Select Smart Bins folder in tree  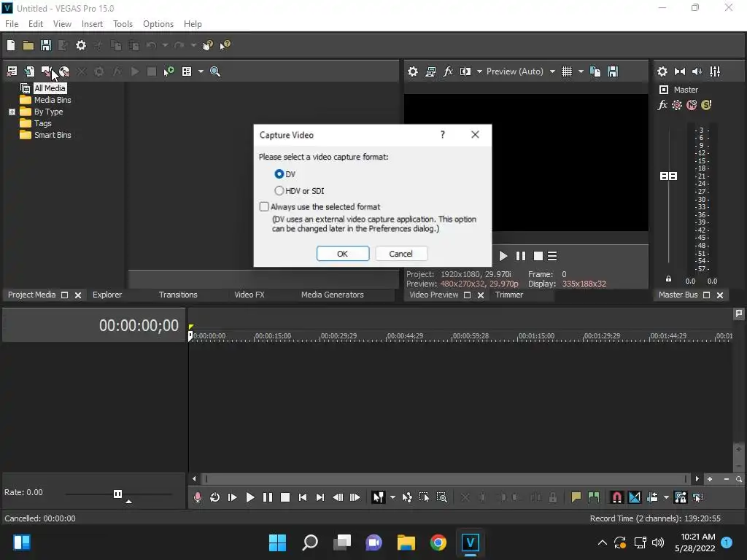tap(53, 135)
